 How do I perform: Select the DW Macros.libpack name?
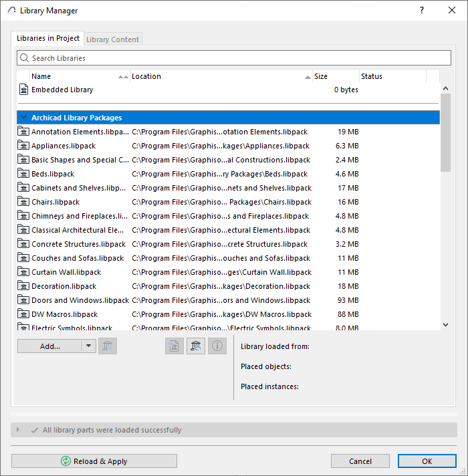[x=64, y=314]
